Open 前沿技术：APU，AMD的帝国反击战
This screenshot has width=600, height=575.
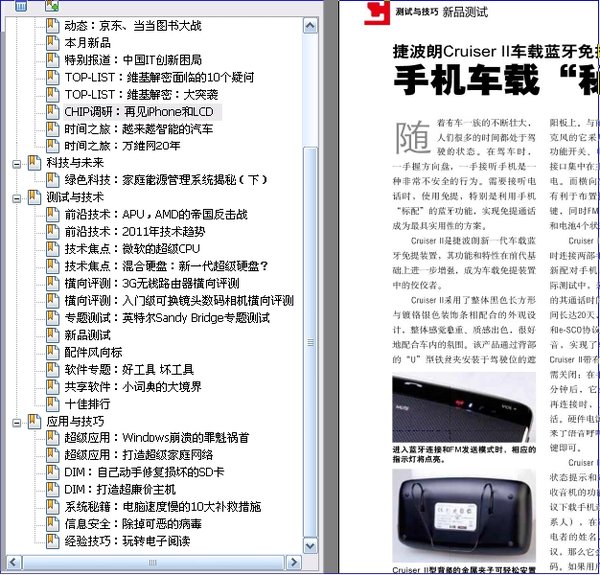[156, 215]
